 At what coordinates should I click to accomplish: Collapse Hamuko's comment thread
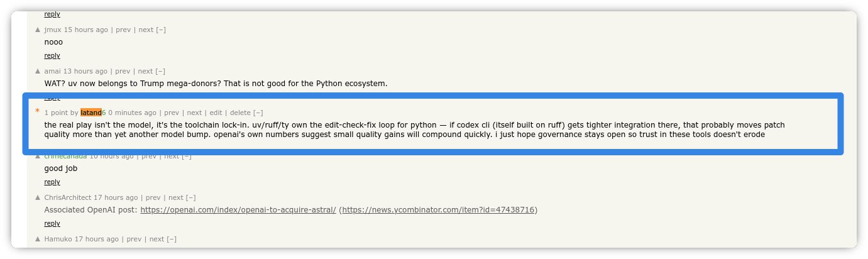(172, 239)
